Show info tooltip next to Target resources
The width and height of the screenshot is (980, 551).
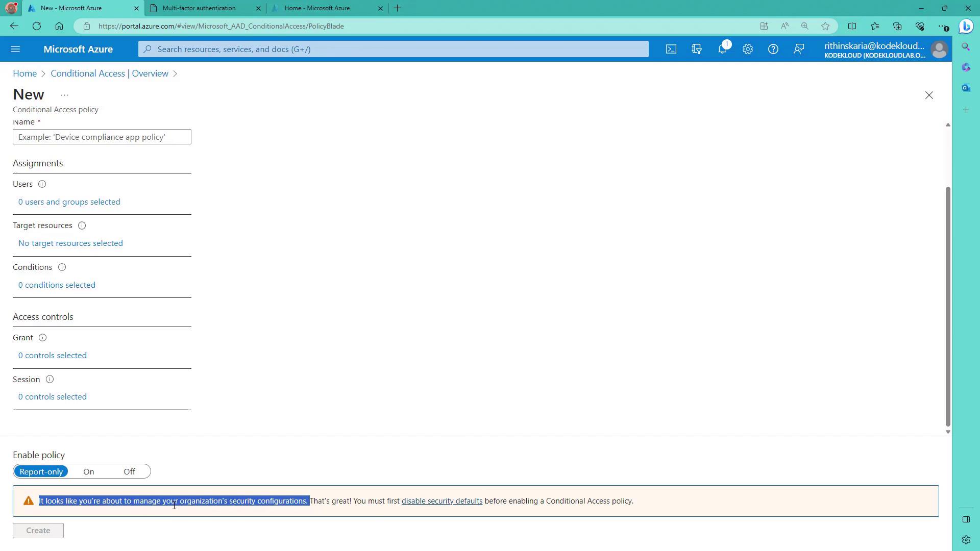point(82,226)
